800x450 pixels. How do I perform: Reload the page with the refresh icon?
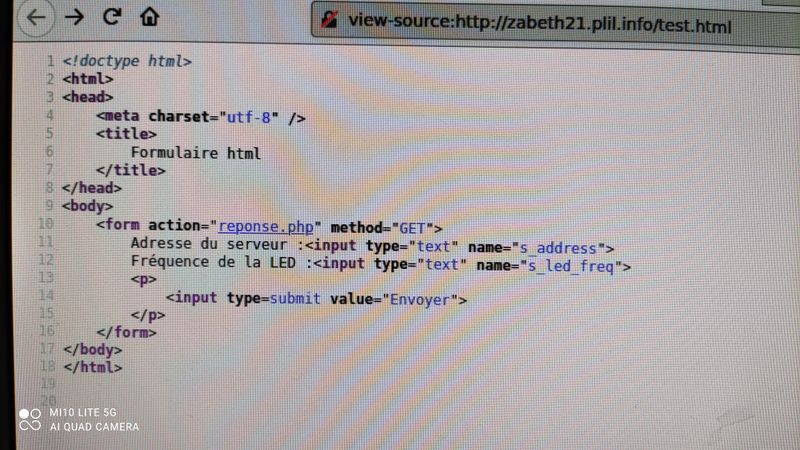coord(112,16)
